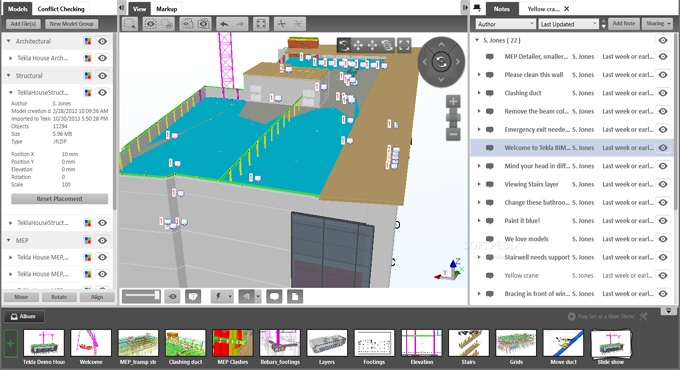This screenshot has height=370, width=680.
Task: Open the Last Updated sort dropdown
Action: pos(569,24)
